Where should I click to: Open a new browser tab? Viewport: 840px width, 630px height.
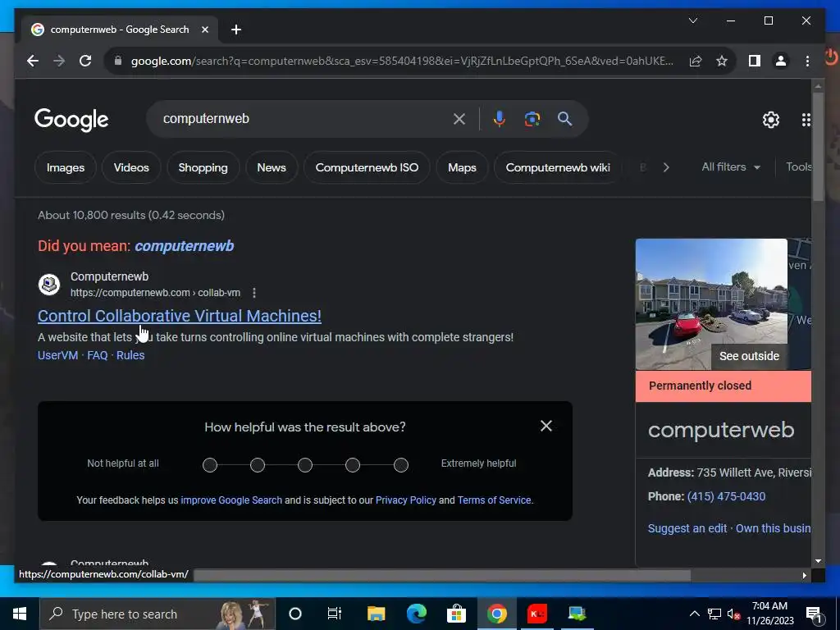[235, 30]
